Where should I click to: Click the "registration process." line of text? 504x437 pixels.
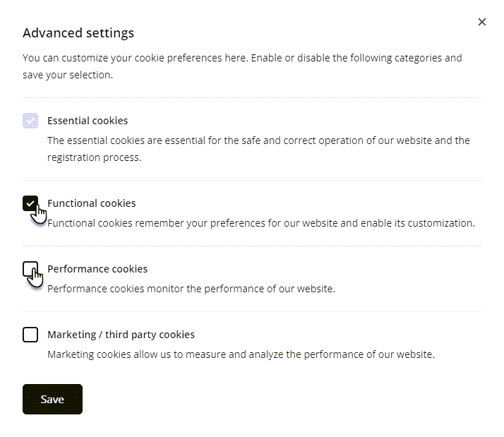tap(95, 157)
